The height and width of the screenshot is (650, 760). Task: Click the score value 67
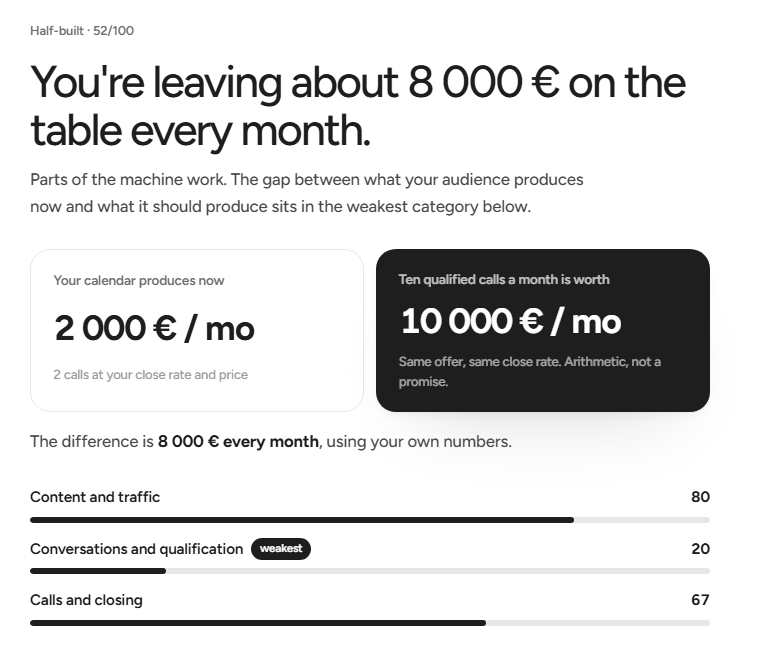click(x=700, y=600)
